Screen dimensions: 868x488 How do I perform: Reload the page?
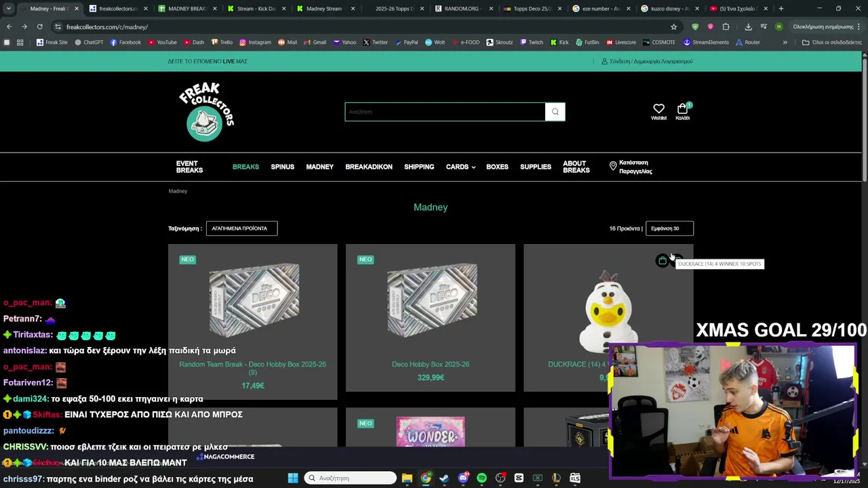click(x=39, y=26)
